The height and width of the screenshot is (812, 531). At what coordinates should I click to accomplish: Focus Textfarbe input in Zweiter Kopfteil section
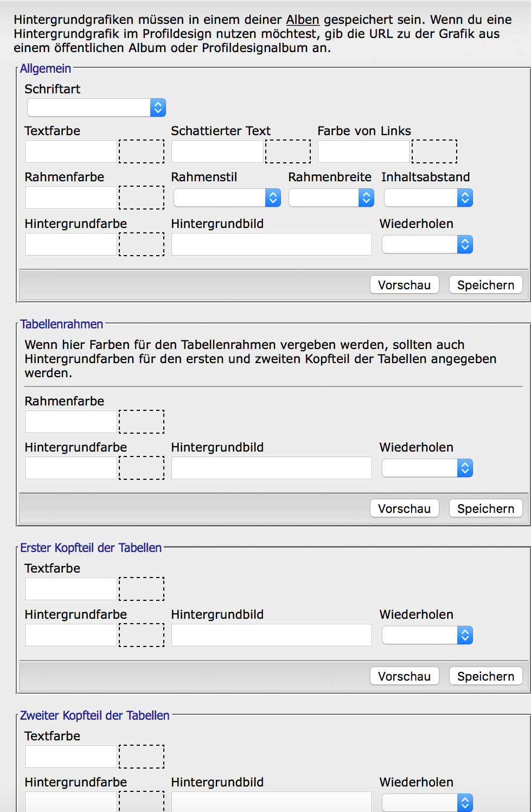pos(71,757)
